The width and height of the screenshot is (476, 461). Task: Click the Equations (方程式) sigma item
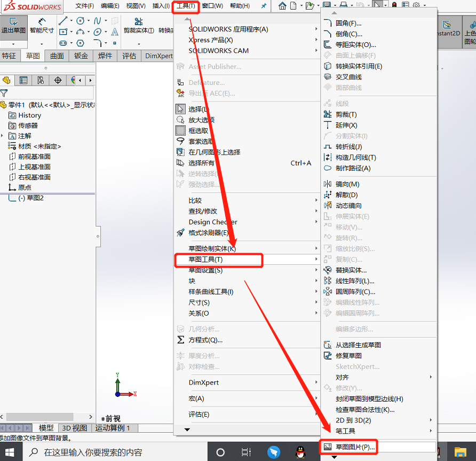(x=205, y=340)
